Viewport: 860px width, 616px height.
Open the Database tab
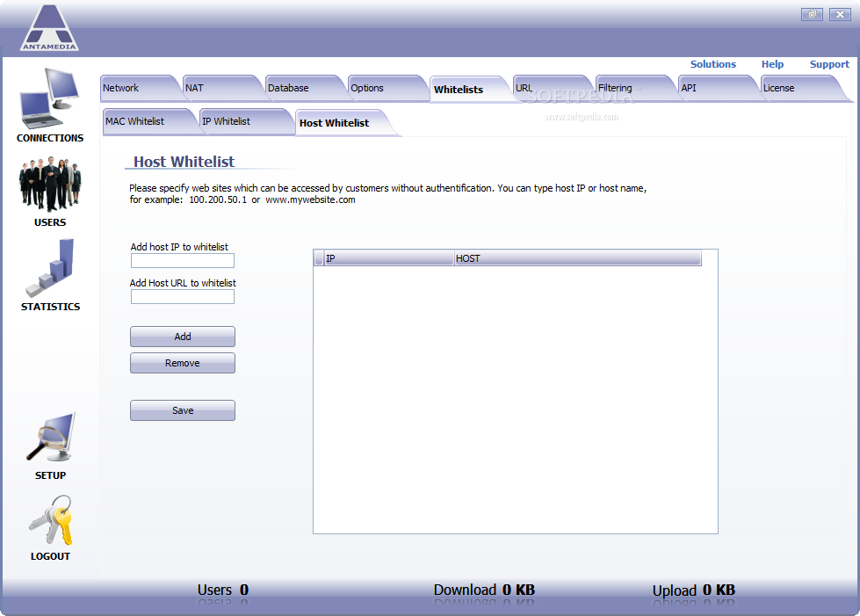306,88
